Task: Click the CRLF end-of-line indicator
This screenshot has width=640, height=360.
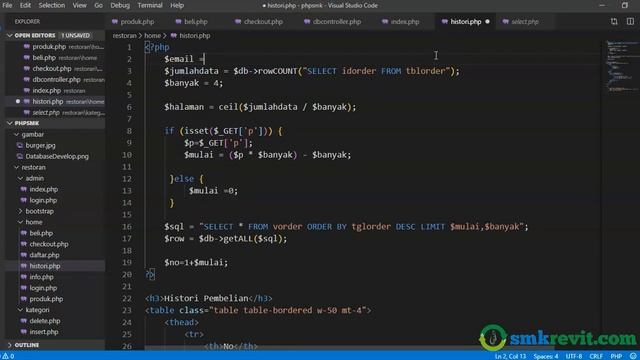Action: pos(596,356)
